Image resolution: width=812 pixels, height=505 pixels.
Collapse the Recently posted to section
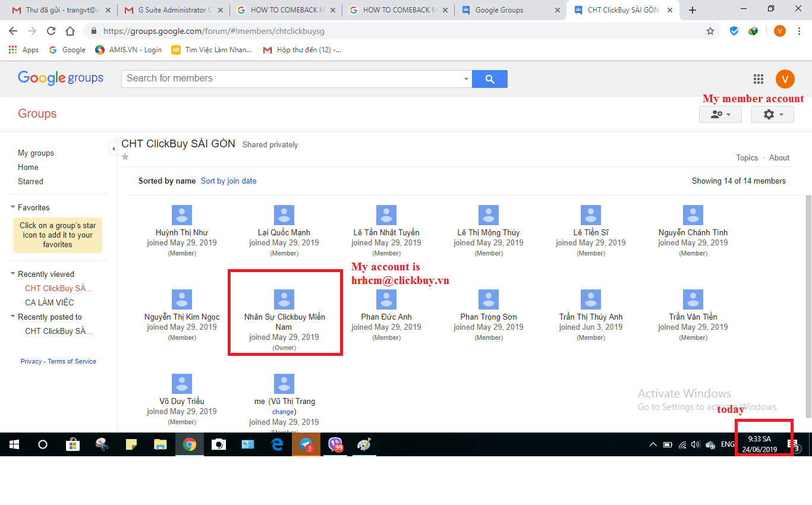[12, 317]
